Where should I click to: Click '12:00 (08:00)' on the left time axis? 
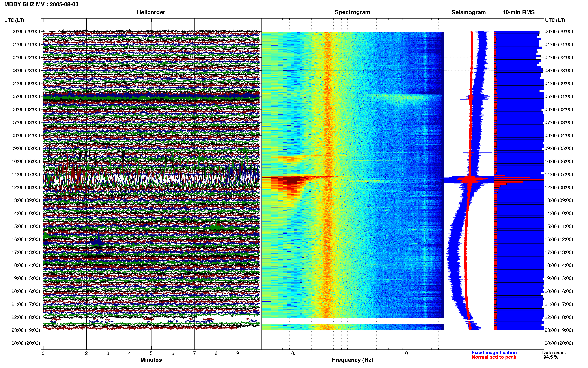click(x=26, y=187)
